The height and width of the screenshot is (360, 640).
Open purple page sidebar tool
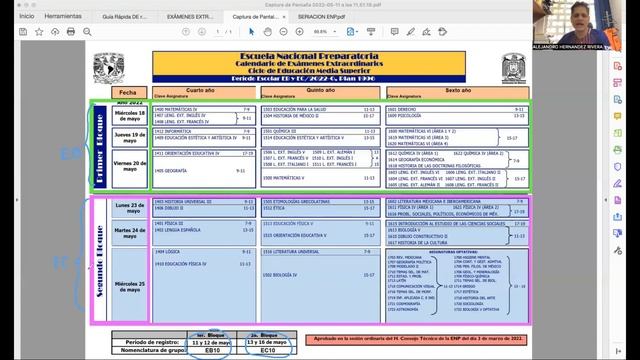tap(618, 200)
